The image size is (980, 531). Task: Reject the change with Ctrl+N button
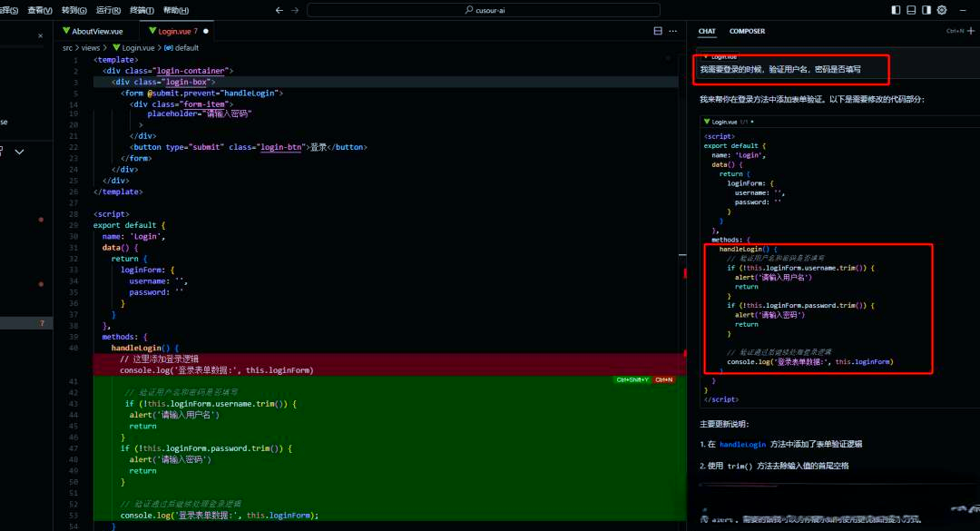click(664, 379)
